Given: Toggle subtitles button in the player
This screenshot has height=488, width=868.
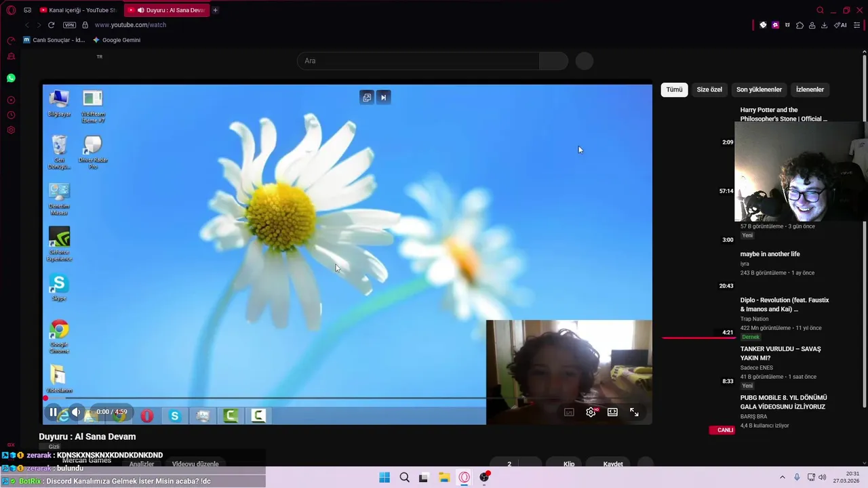Looking at the screenshot, I should (x=569, y=412).
